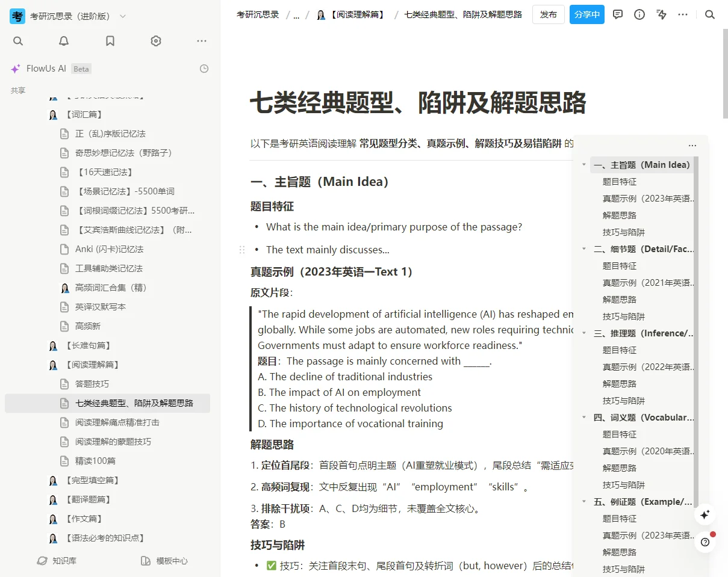Click page title 七类经典题型、陷阱及解题思路

coord(417,103)
